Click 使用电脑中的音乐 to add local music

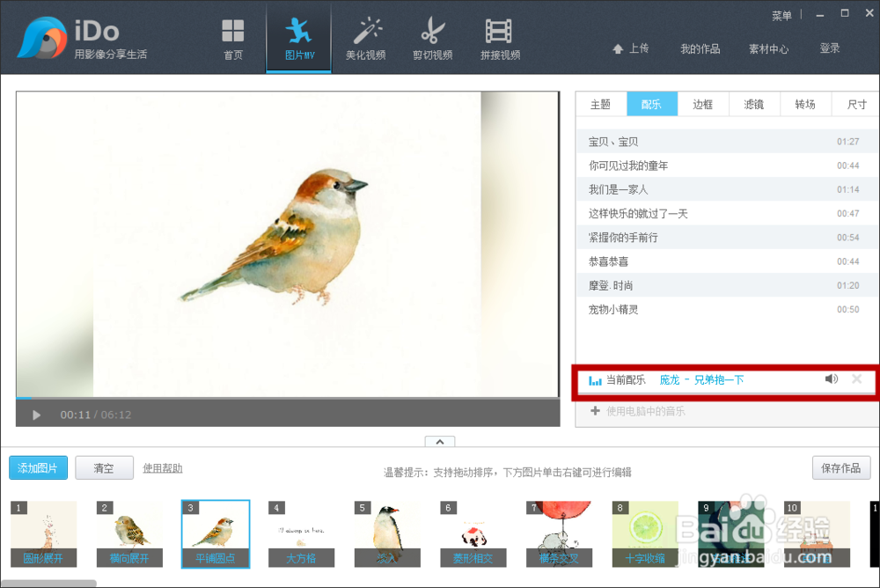point(638,411)
